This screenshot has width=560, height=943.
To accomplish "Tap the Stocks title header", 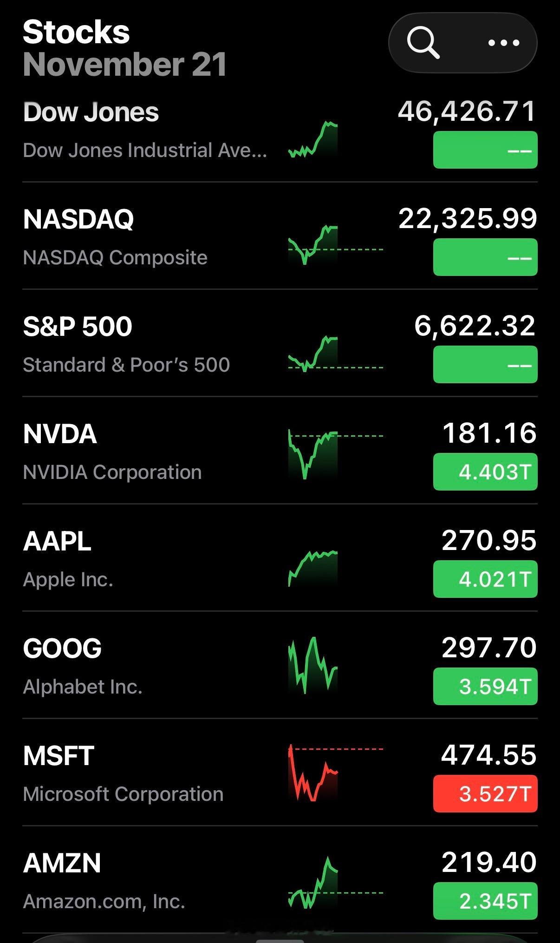I will click(x=76, y=33).
